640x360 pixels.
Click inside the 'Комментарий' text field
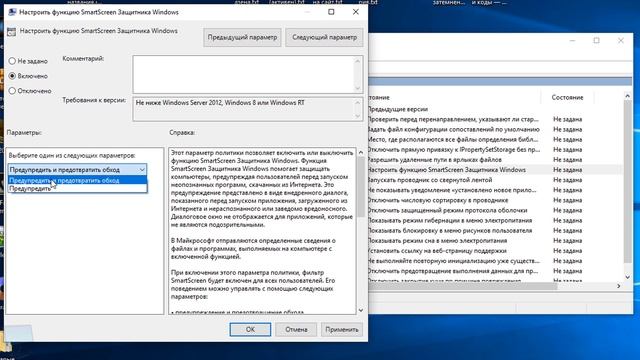[244, 74]
